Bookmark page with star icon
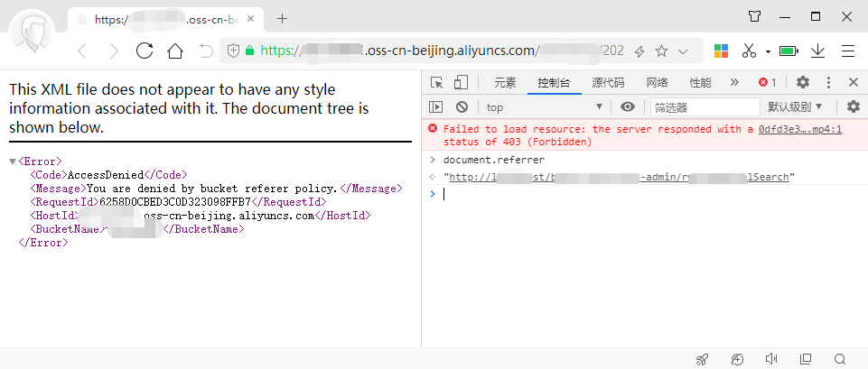 tap(661, 51)
